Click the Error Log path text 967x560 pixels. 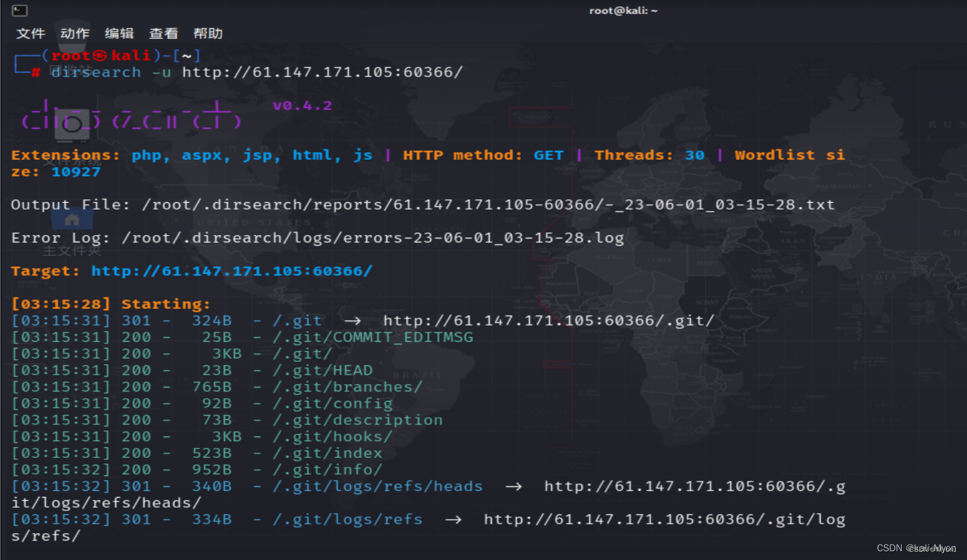(373, 238)
